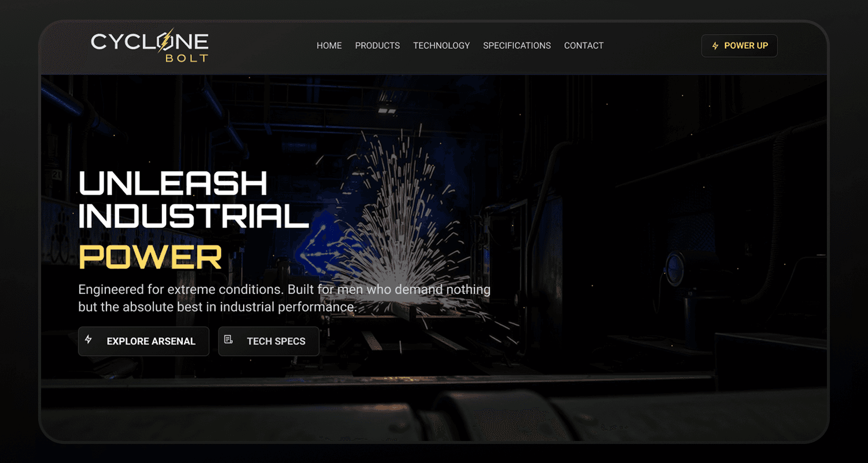The width and height of the screenshot is (868, 463).
Task: Click the top navigation bar region
Action: 457,45
